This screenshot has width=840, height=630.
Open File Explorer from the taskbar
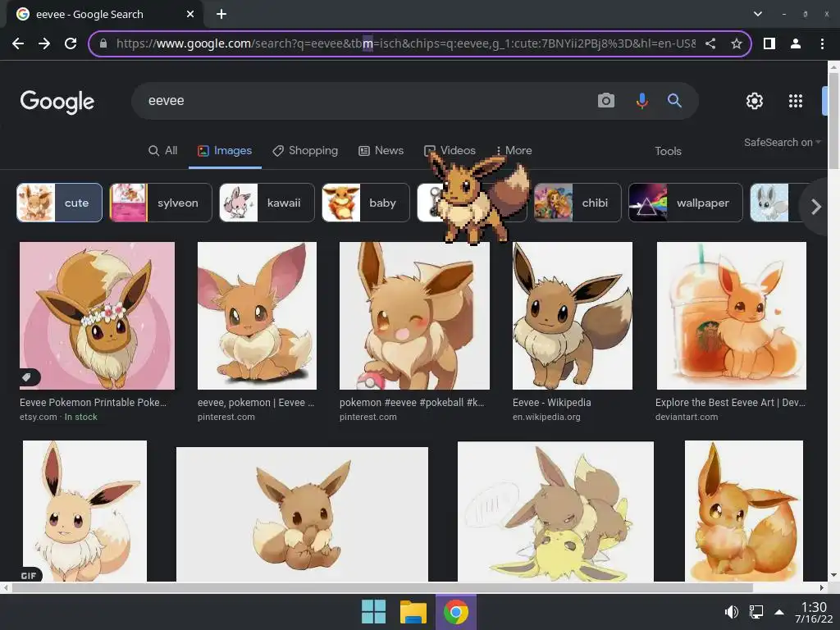tap(413, 612)
